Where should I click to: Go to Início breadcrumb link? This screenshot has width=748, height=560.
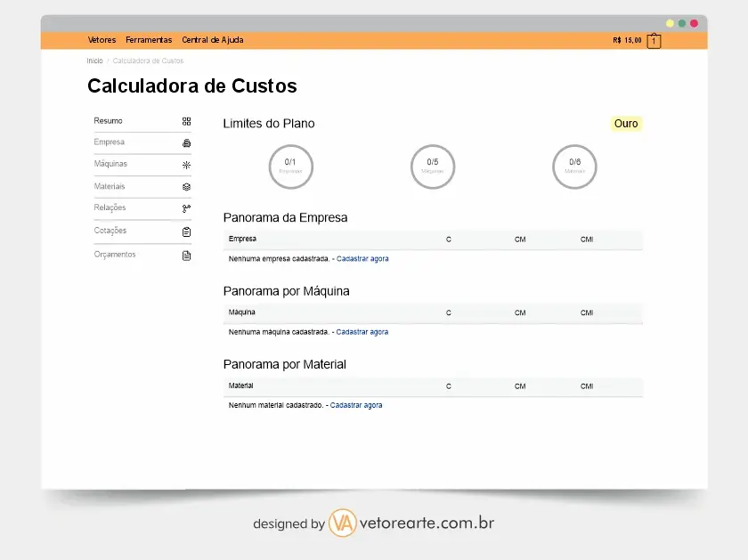94,61
